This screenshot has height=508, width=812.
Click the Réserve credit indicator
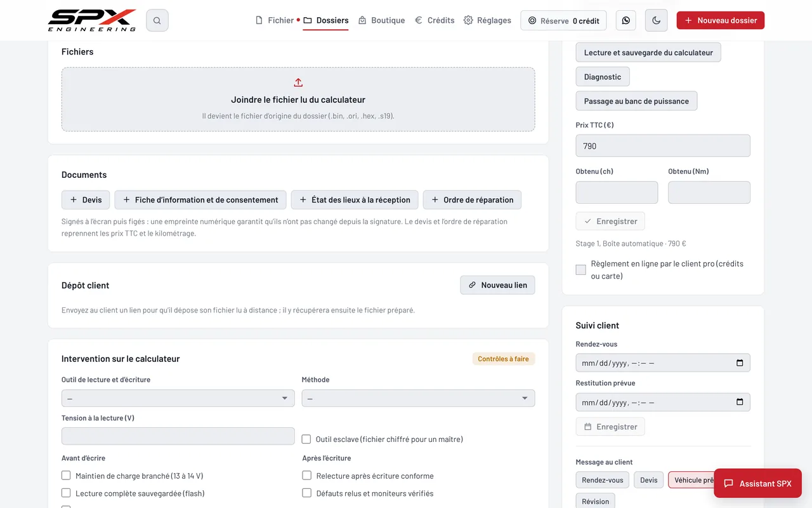563,20
